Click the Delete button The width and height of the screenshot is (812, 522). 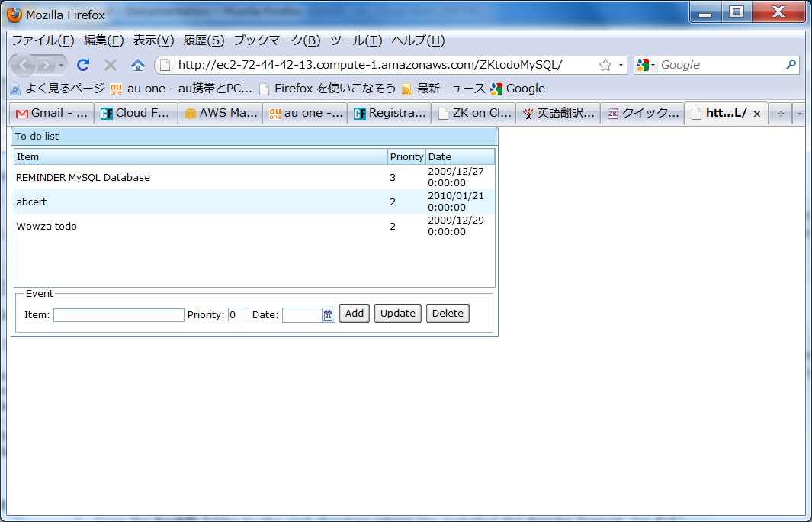[x=448, y=314]
